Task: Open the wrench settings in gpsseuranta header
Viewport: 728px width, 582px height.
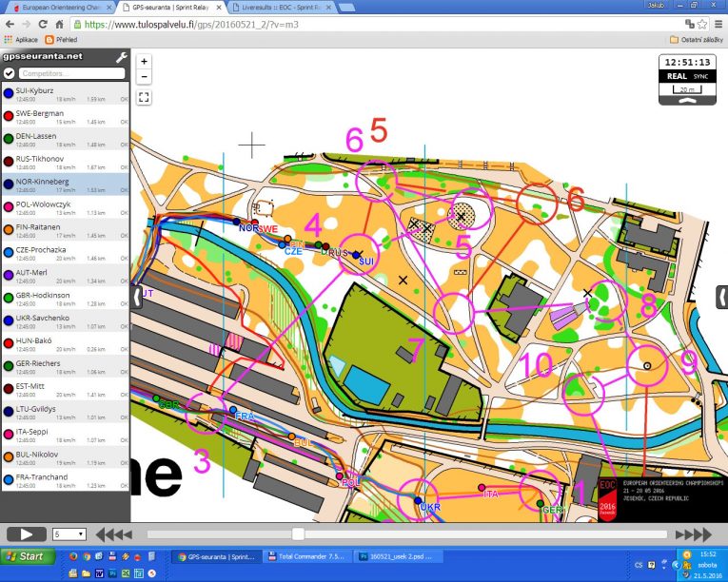Action: [x=121, y=57]
